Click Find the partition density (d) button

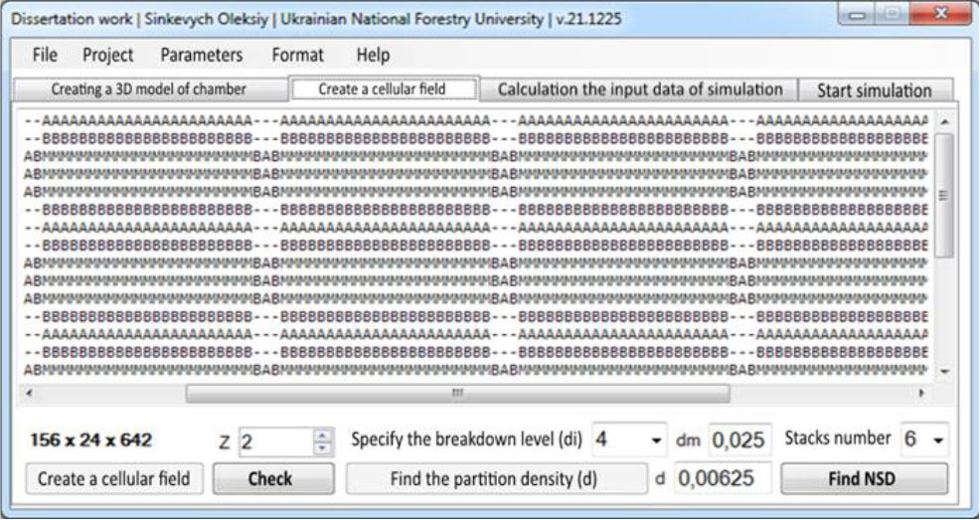click(494, 478)
